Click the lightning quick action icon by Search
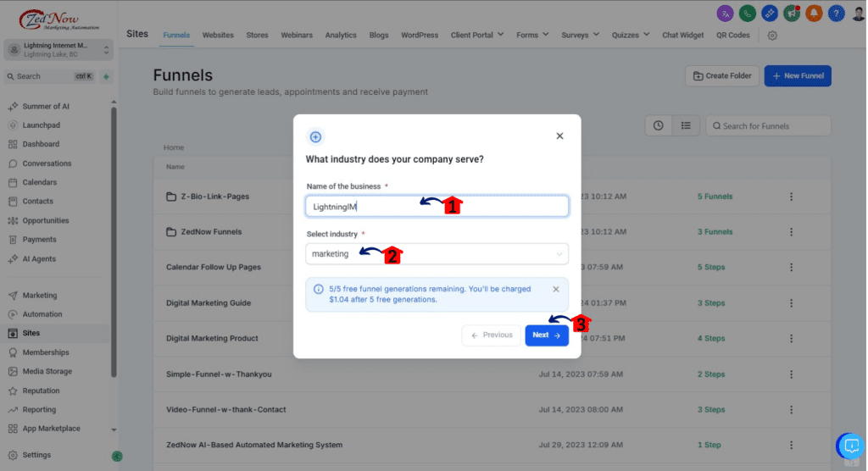This screenshot has width=868, height=471. 106,76
